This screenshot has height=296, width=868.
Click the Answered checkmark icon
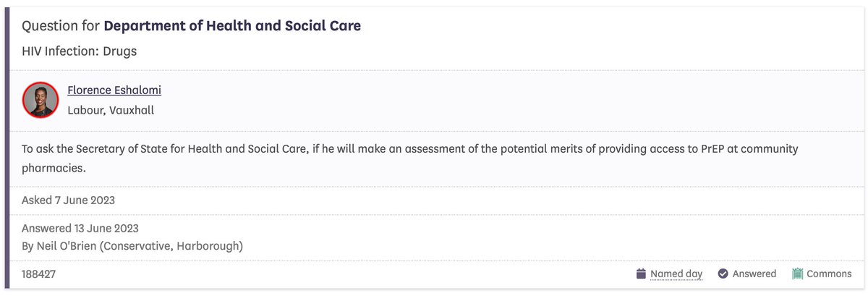723,274
